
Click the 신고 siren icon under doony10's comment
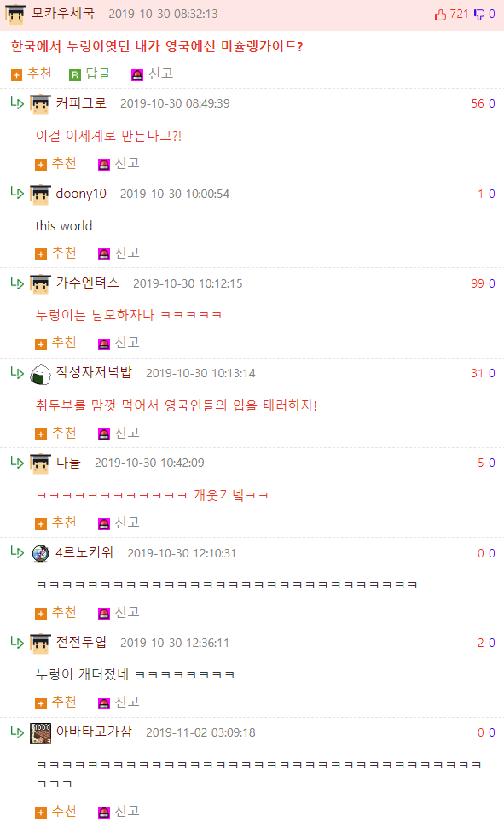point(104,254)
